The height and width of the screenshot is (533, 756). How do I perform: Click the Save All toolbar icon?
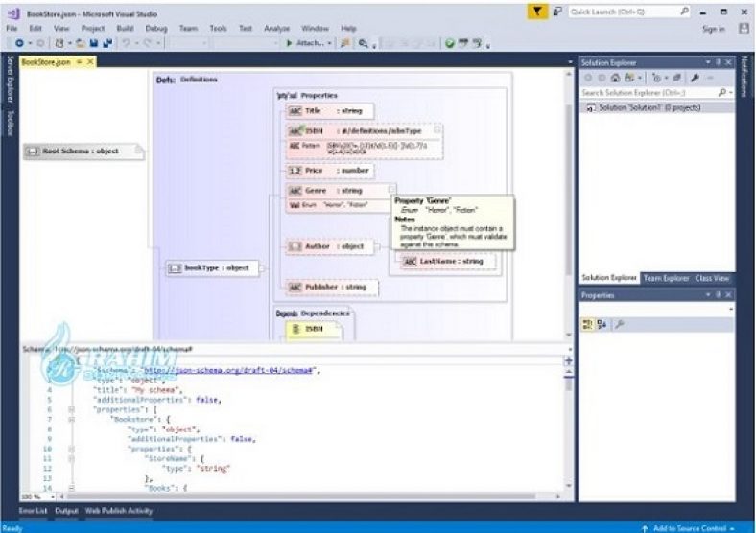[x=107, y=43]
